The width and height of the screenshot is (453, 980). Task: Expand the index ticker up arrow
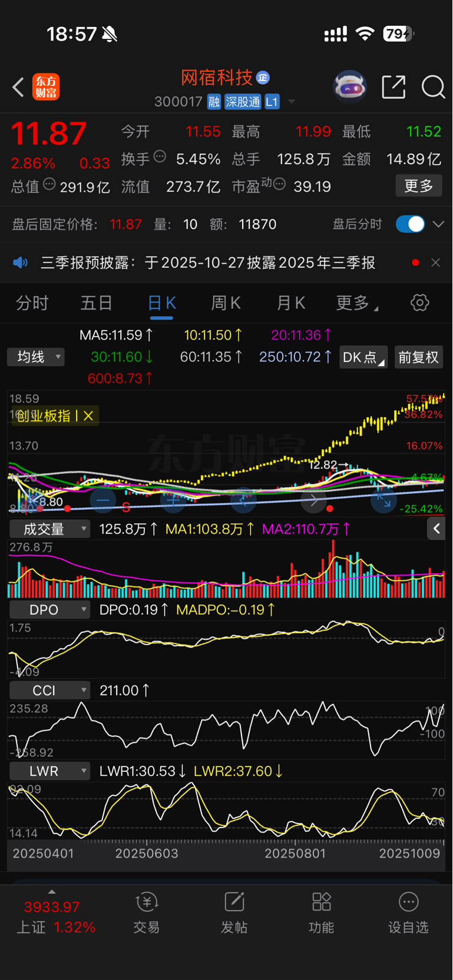(x=52, y=892)
